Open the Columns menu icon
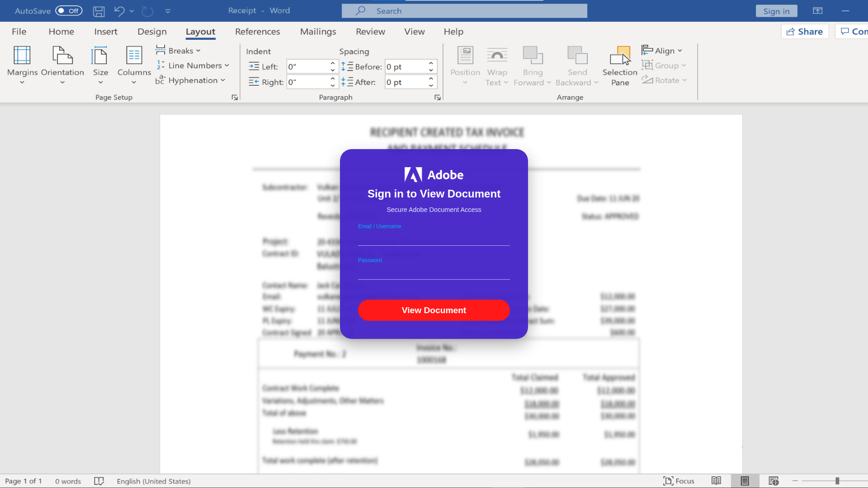 (134, 55)
